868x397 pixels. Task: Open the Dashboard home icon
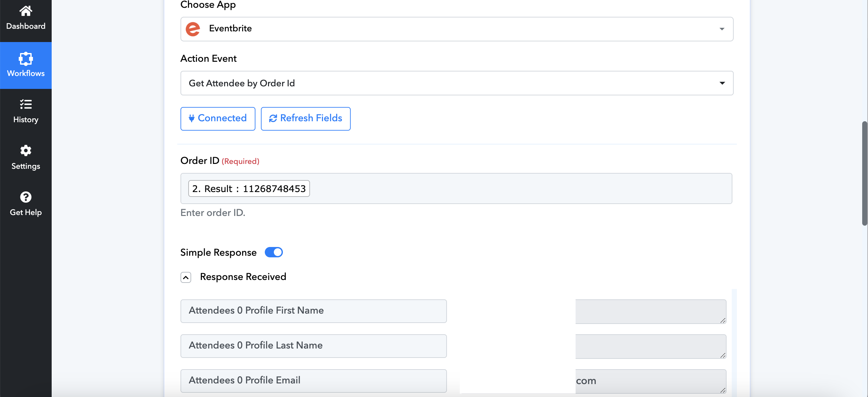coord(26,11)
